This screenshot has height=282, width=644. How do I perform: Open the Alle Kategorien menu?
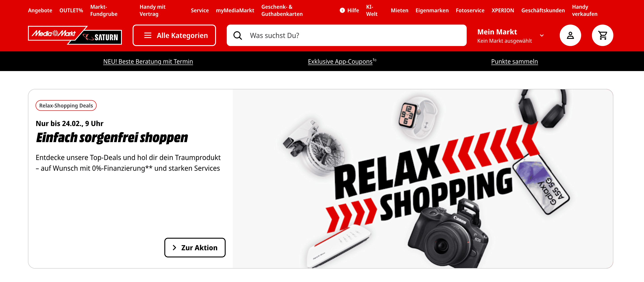[x=174, y=35]
